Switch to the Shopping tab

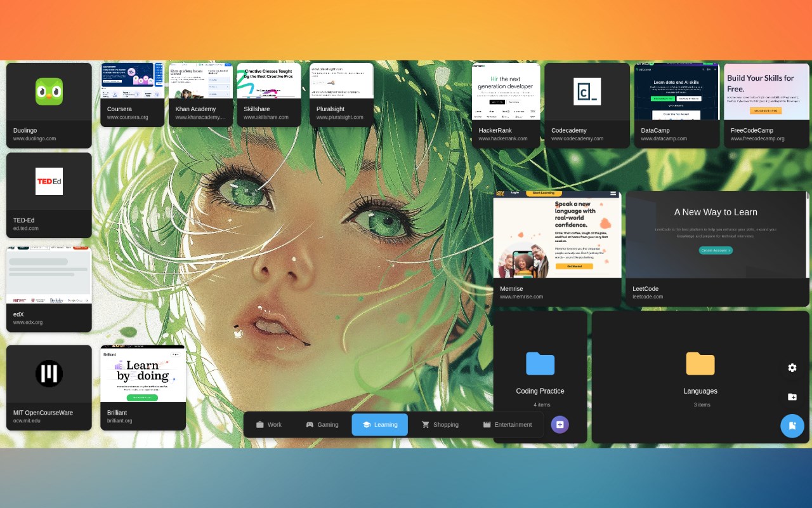pos(440,424)
